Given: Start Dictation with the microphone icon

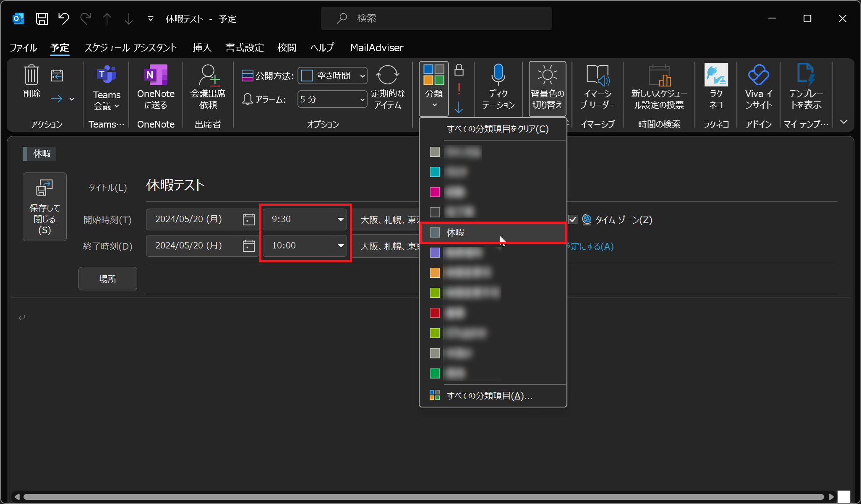Looking at the screenshot, I should coord(498,74).
